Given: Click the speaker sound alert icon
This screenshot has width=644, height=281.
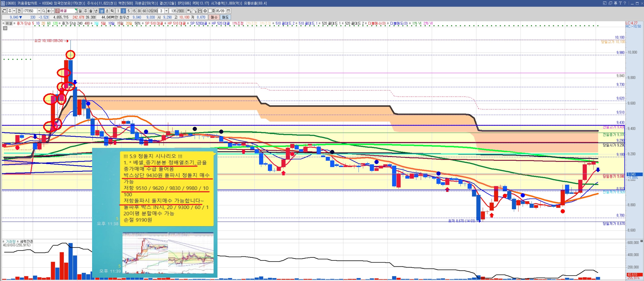Looking at the screenshot, I should point(49,11).
